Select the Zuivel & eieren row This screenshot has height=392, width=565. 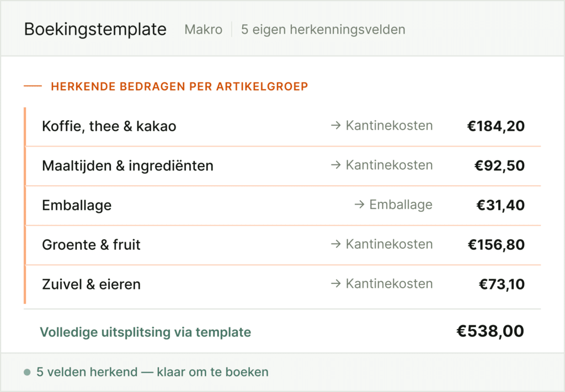tap(91, 284)
